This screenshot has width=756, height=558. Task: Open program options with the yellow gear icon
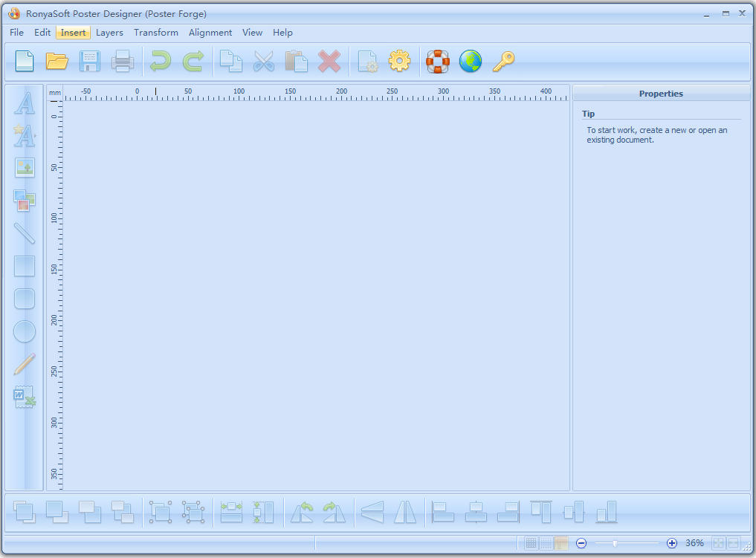(x=400, y=61)
